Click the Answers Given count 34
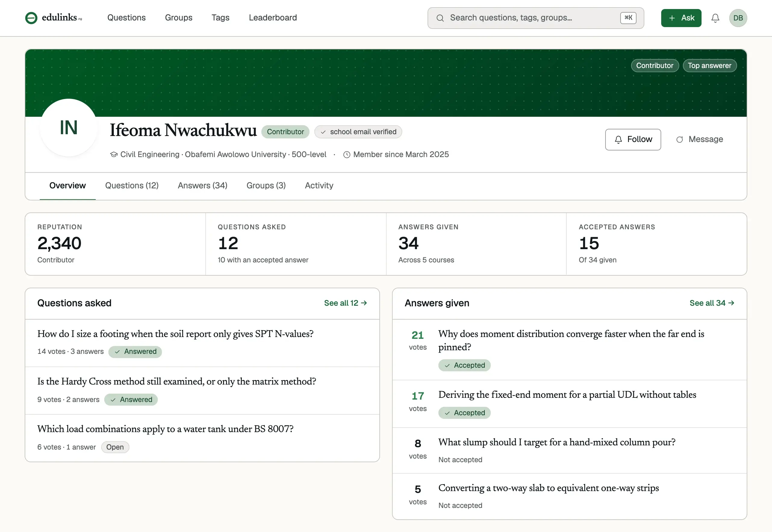This screenshot has width=772, height=532. point(409,243)
